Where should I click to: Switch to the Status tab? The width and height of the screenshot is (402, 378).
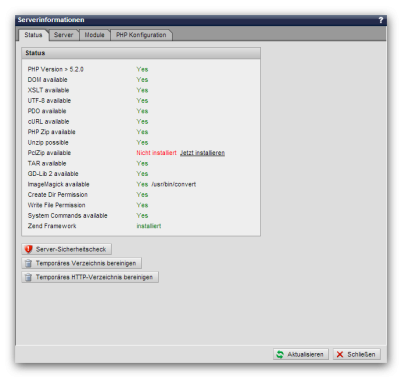[x=33, y=35]
